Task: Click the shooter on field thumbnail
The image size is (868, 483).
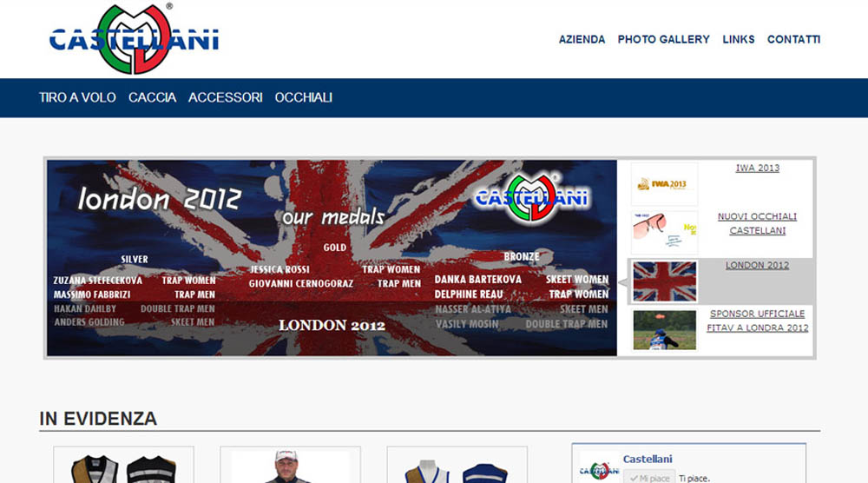Action: click(664, 330)
